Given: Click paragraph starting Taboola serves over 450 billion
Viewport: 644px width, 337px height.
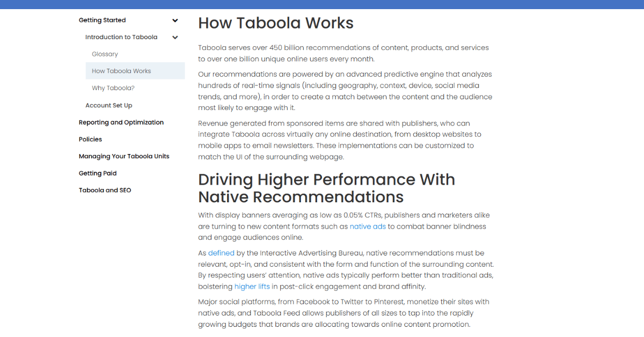Looking at the screenshot, I should coord(343,53).
